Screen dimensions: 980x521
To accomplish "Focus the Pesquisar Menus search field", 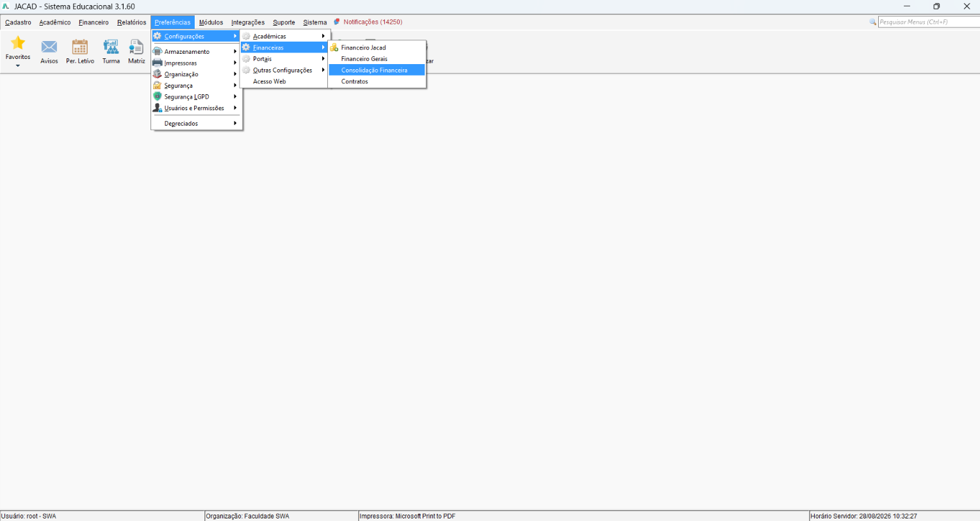I will click(x=929, y=22).
